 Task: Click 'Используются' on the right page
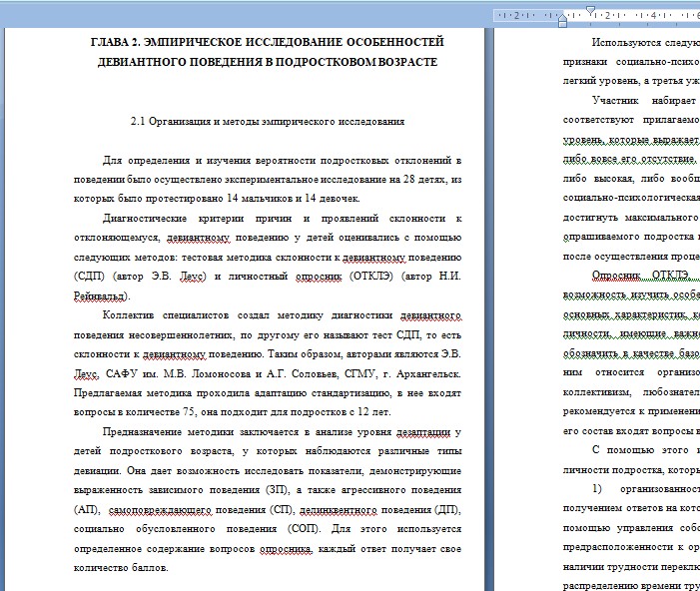click(x=626, y=42)
